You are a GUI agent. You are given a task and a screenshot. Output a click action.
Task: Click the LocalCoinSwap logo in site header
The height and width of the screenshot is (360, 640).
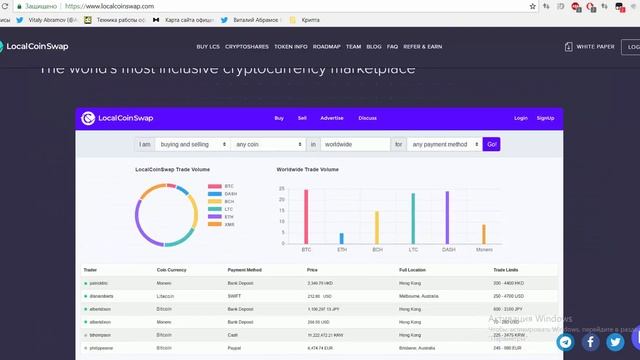point(34,47)
